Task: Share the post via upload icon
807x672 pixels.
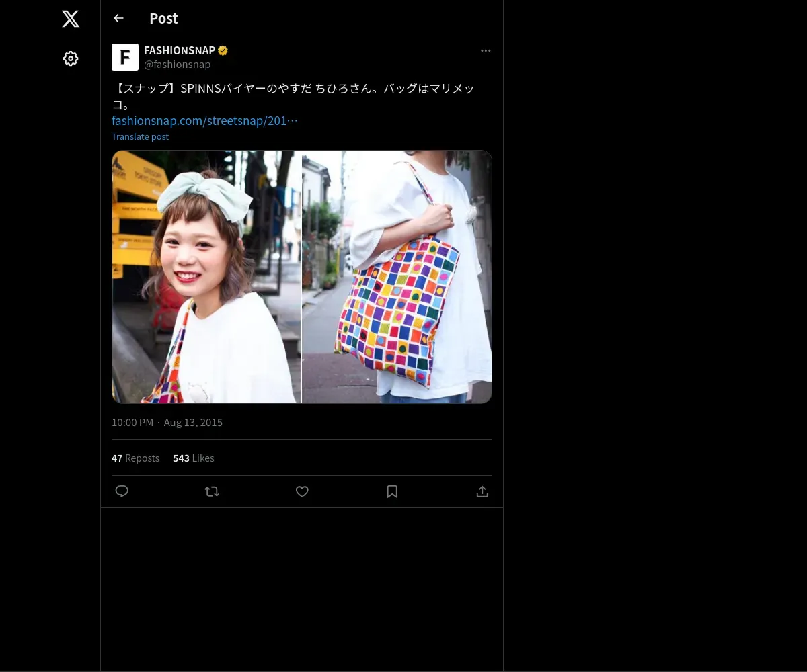Action: pyautogui.click(x=482, y=491)
